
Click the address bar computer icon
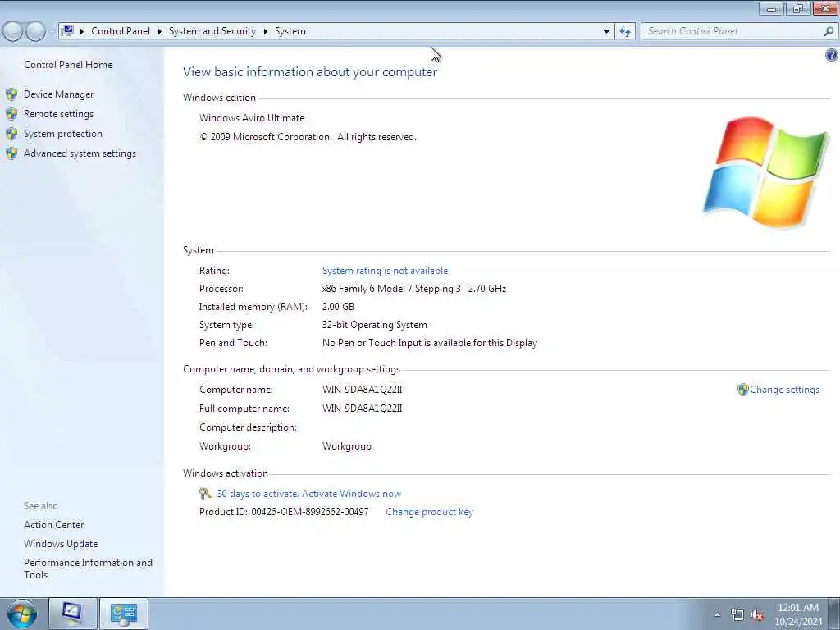point(68,31)
